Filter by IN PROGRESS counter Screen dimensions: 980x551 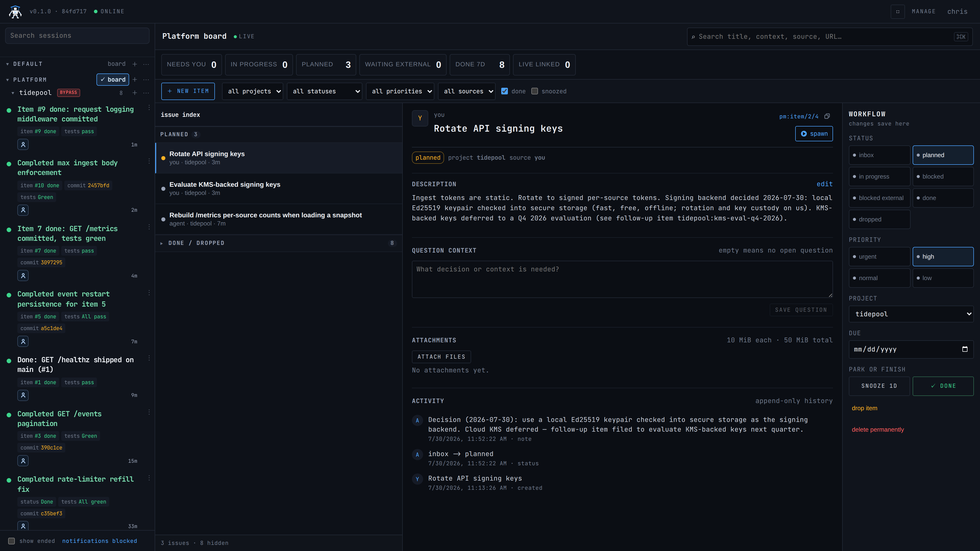(259, 65)
